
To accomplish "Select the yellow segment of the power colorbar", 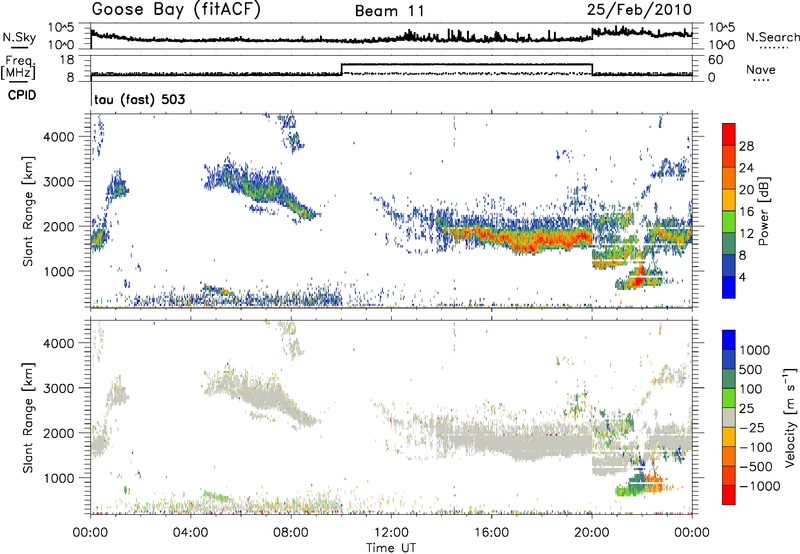I will click(x=729, y=200).
